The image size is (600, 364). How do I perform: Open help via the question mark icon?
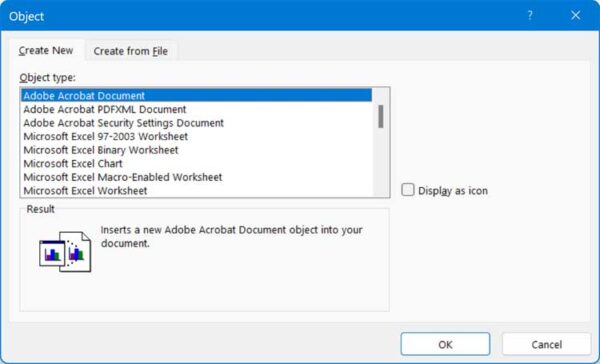tap(530, 15)
